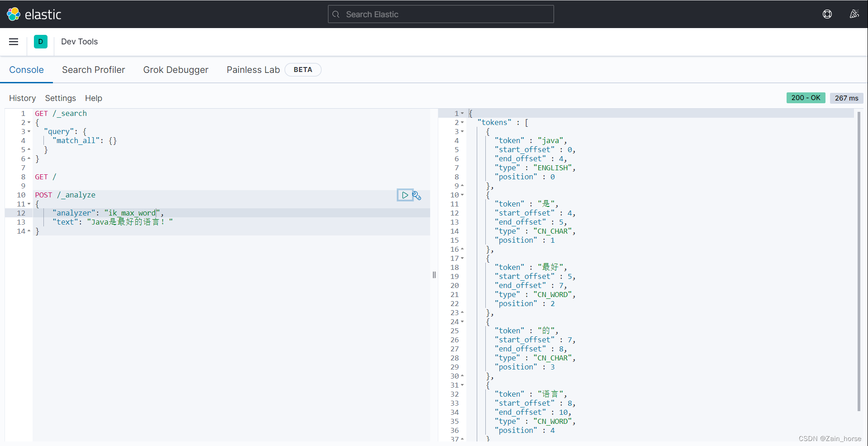Click the "token" : "的" output line
Screen dimensions: 868x446
pyautogui.click(x=526, y=331)
